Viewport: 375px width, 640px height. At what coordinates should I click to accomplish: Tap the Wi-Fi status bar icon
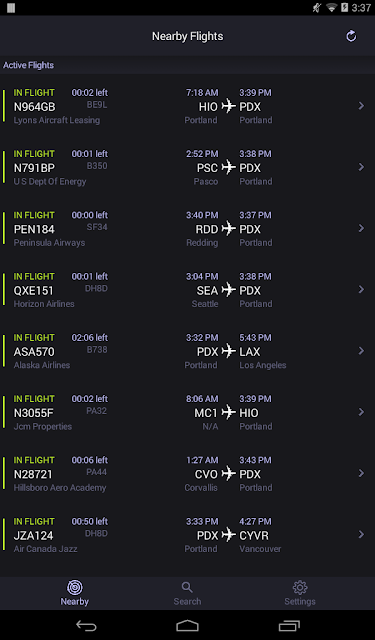click(x=331, y=8)
